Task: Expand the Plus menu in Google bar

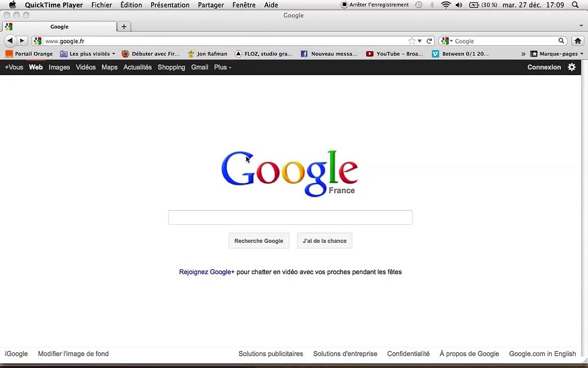Action: pos(223,67)
